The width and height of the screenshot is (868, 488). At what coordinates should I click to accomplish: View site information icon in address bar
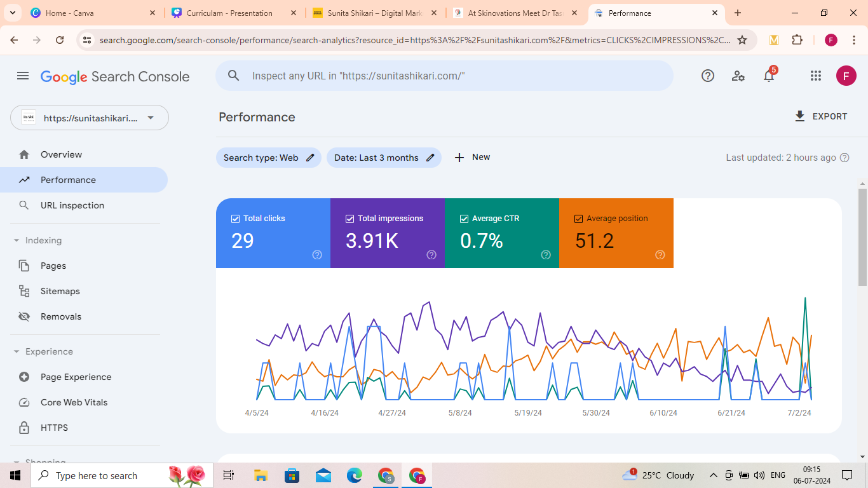point(87,40)
